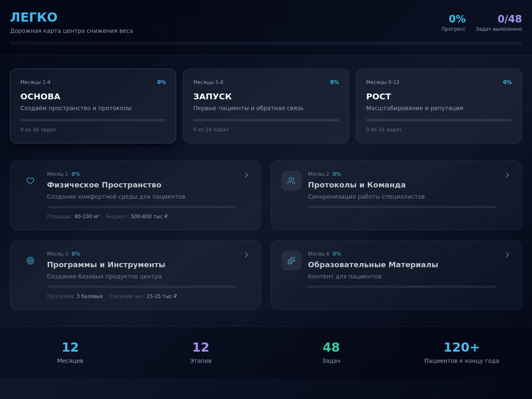Click the sparkles icon on Образовательные Материалы card
Image resolution: width=532 pixels, height=399 pixels.
click(291, 261)
